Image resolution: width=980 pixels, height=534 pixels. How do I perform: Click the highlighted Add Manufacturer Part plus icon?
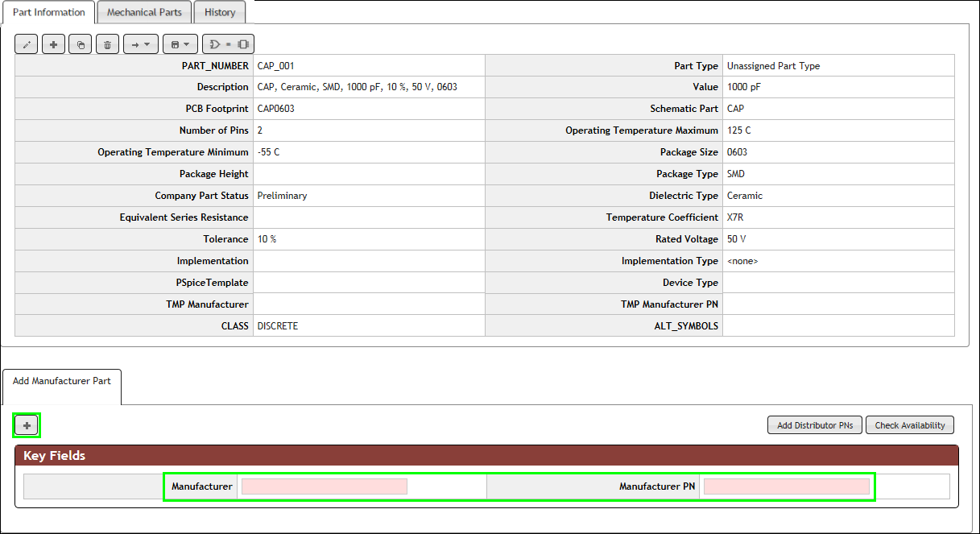click(26, 424)
